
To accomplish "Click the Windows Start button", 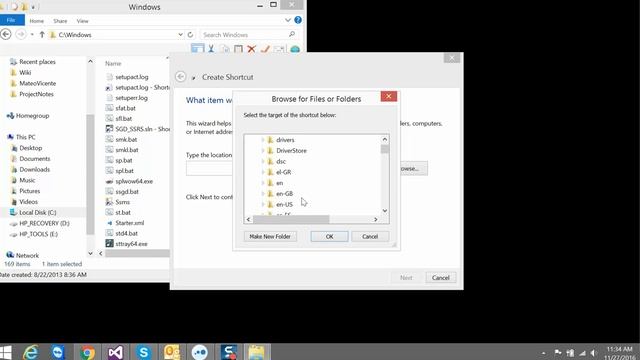I will [6, 352].
